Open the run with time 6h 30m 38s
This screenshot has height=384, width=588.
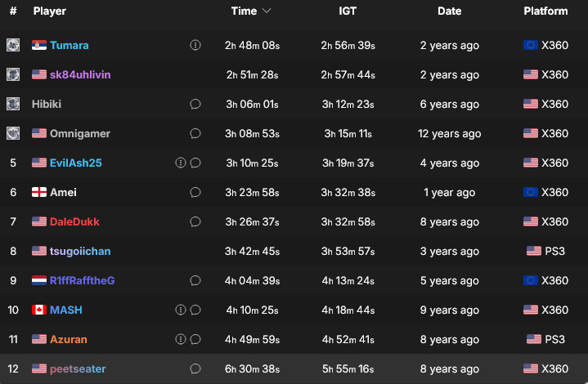click(x=252, y=368)
